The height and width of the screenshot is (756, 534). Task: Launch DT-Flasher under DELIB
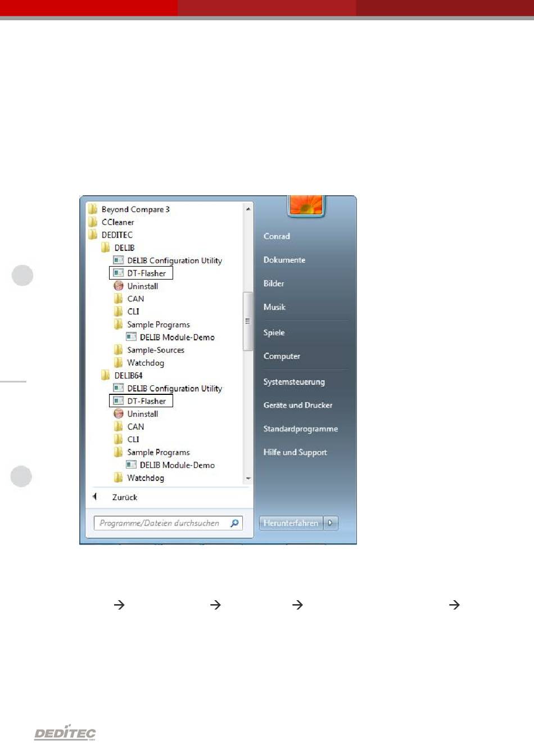(141, 273)
